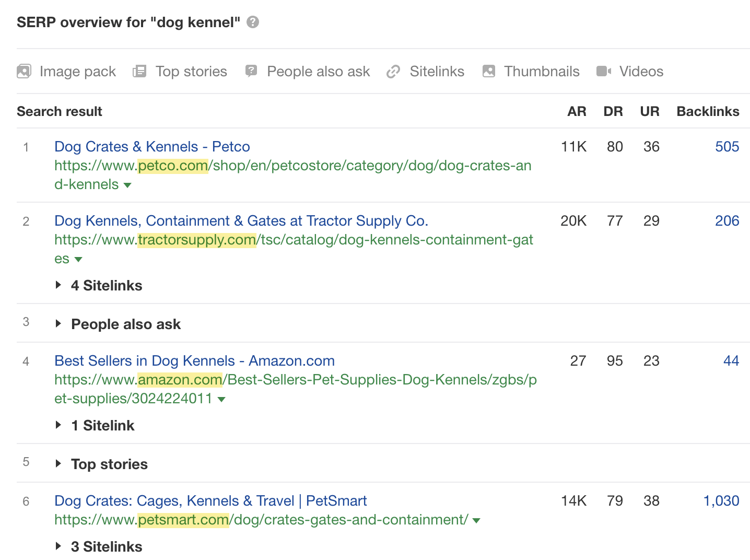
Task: Click the Image pack icon
Action: click(24, 71)
